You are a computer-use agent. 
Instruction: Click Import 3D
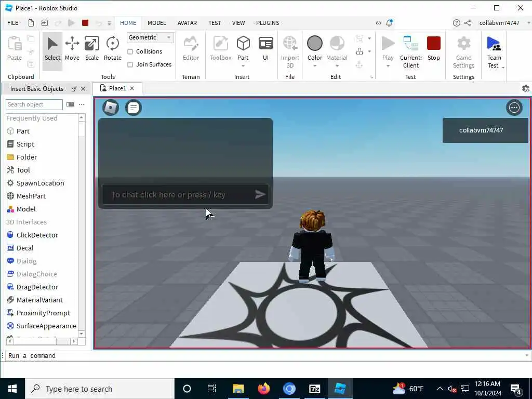[290, 51]
